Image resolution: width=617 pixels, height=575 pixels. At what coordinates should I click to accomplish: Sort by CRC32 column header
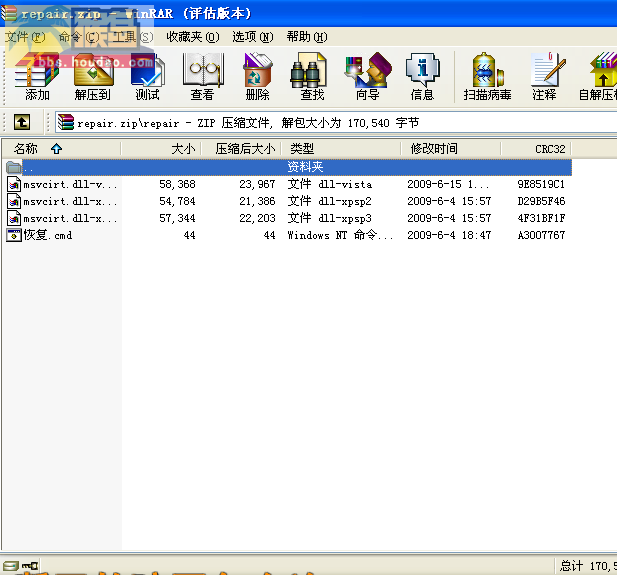pos(536,149)
